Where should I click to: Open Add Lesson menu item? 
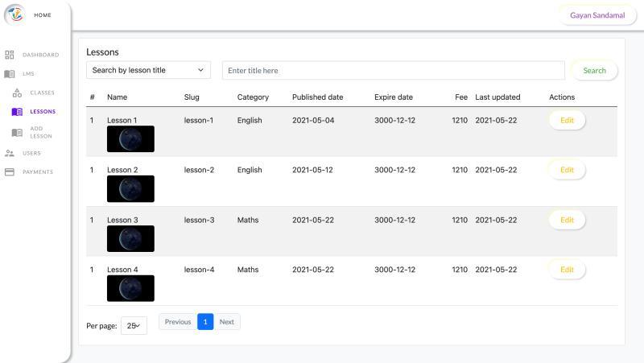41,132
